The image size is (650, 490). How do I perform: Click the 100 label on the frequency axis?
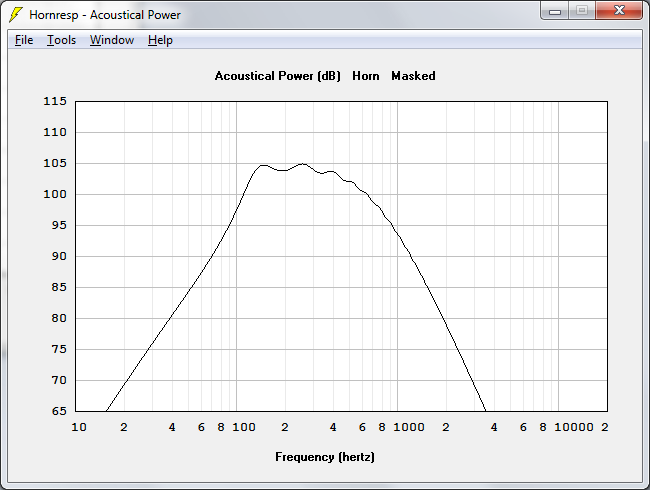coord(244,428)
